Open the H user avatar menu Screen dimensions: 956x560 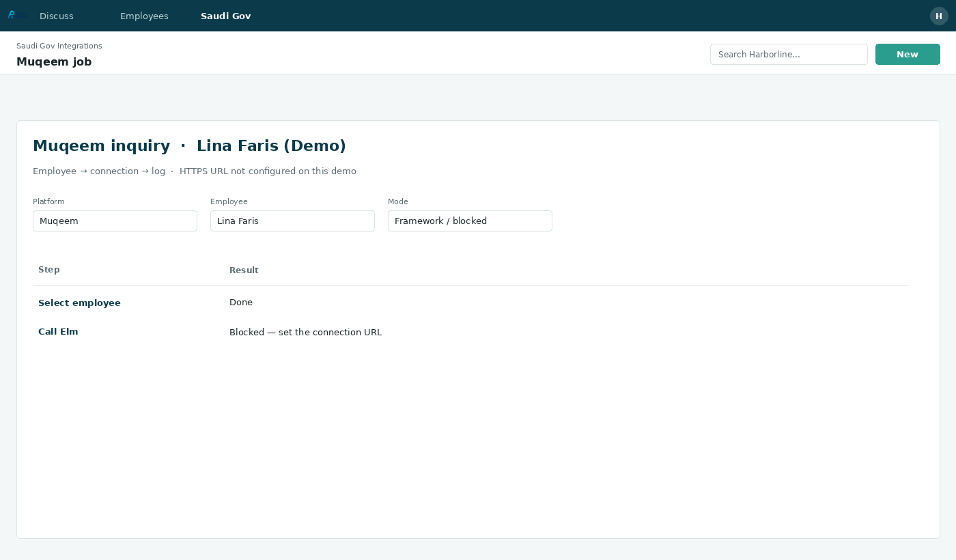(x=939, y=16)
